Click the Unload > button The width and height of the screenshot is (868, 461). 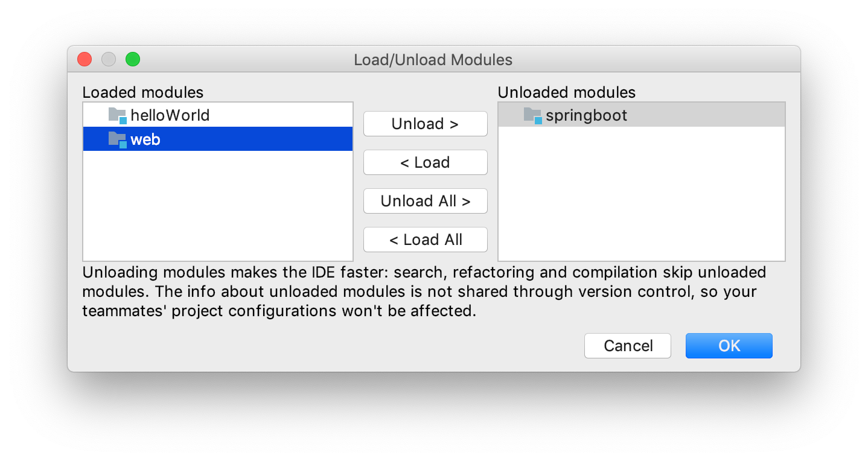tap(426, 124)
